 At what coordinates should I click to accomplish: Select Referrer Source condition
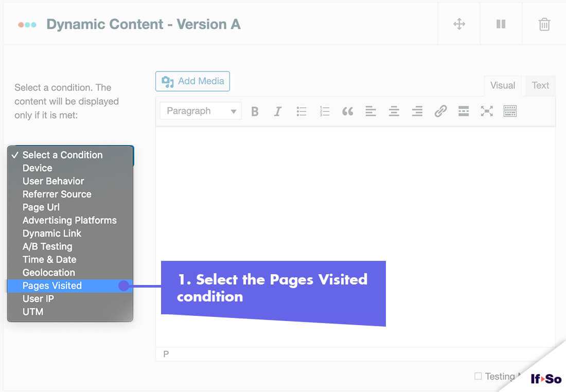pyautogui.click(x=70, y=194)
